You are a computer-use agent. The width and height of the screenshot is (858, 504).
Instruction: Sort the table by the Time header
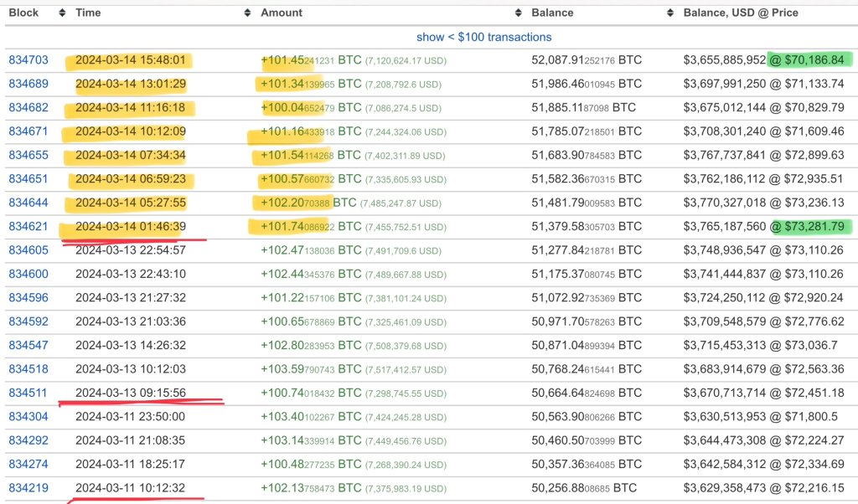tap(87, 13)
